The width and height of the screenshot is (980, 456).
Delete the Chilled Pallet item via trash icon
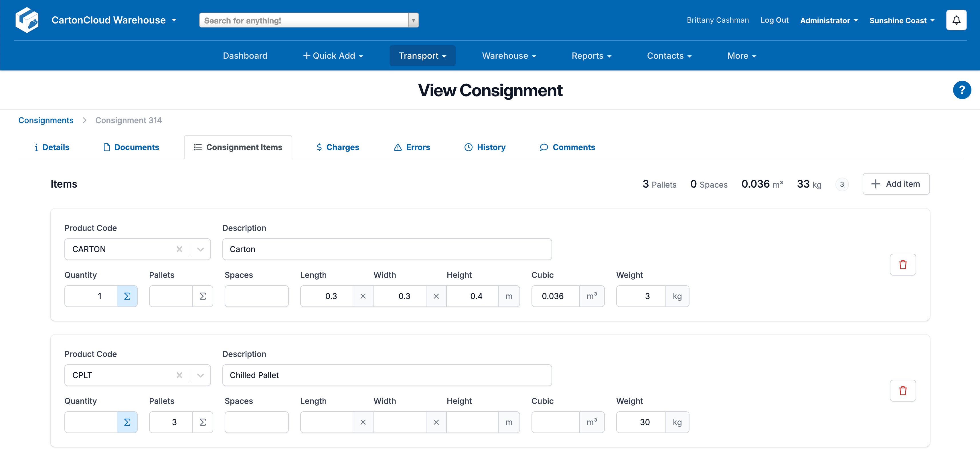pyautogui.click(x=903, y=390)
